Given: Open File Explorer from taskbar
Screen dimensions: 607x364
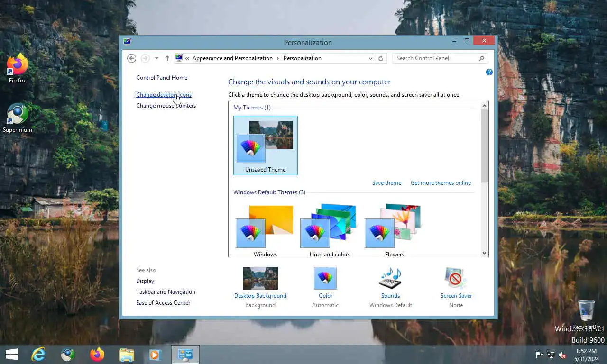Looking at the screenshot, I should tap(127, 355).
